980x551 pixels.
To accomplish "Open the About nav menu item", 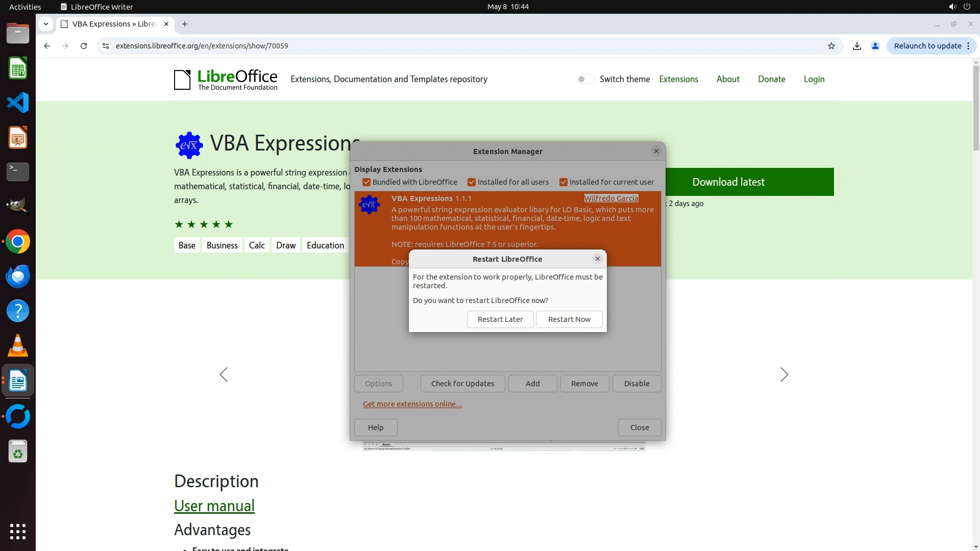I will pyautogui.click(x=727, y=79).
